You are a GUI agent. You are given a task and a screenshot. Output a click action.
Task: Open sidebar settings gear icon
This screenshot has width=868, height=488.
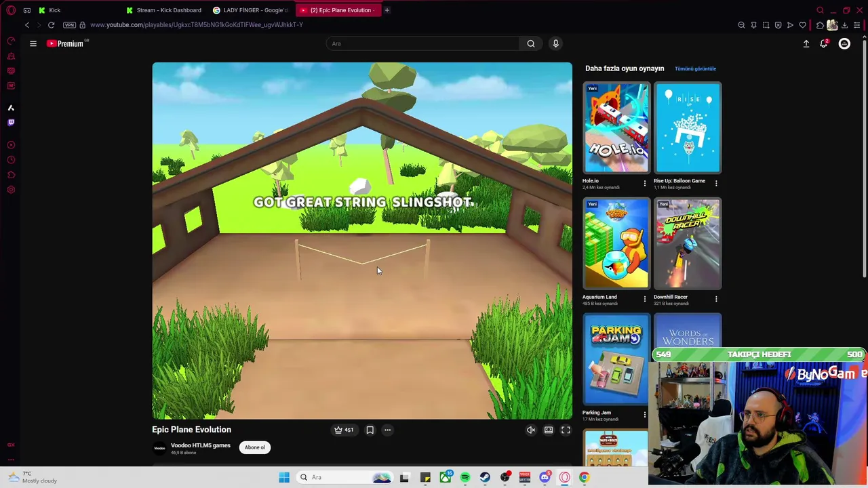(x=11, y=190)
